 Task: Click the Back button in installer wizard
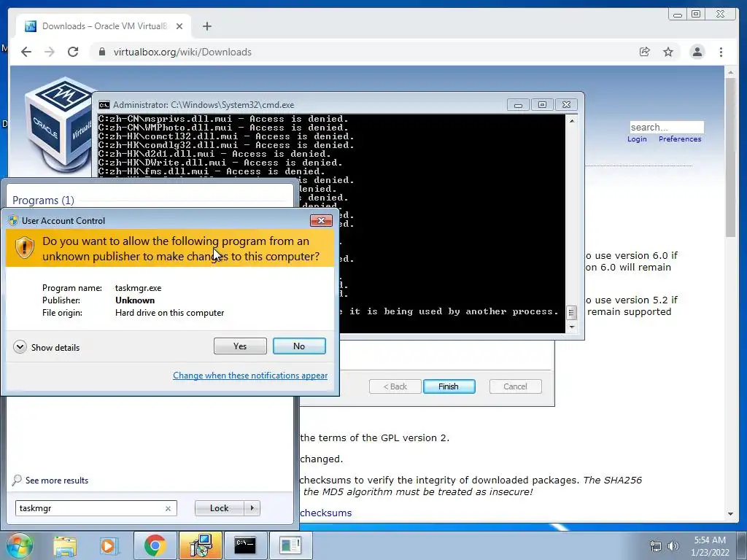pyautogui.click(x=395, y=386)
